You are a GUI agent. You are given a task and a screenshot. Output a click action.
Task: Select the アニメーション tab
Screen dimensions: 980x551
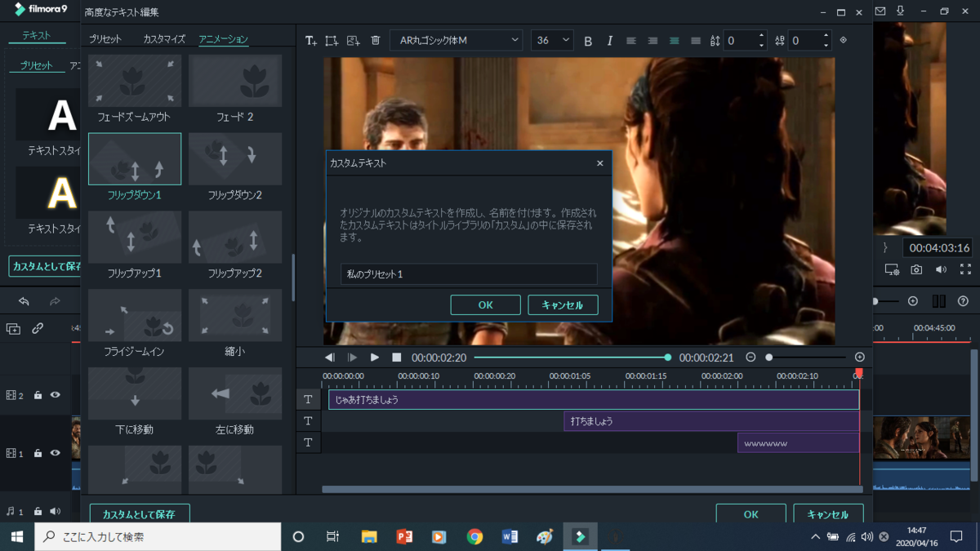pos(223,39)
